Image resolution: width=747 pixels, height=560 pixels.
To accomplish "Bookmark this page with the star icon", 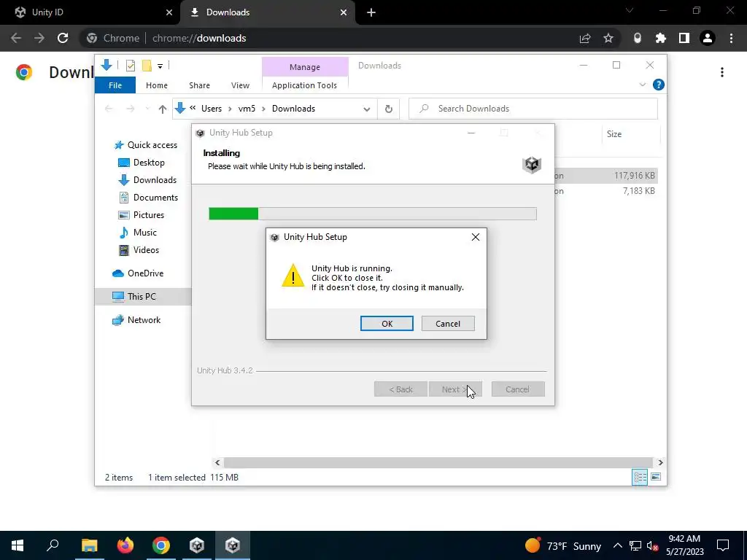I will point(608,38).
